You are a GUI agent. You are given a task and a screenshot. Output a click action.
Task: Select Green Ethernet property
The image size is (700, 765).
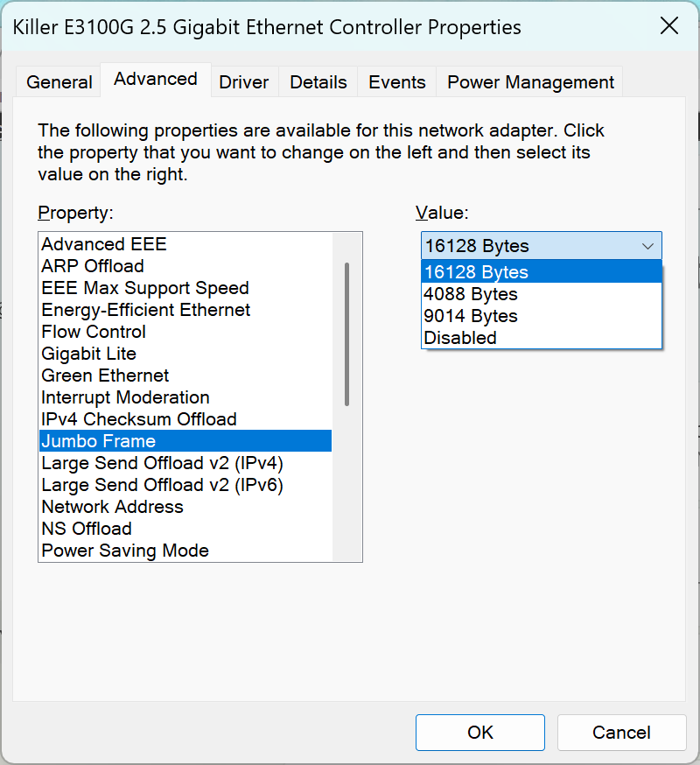click(185, 375)
